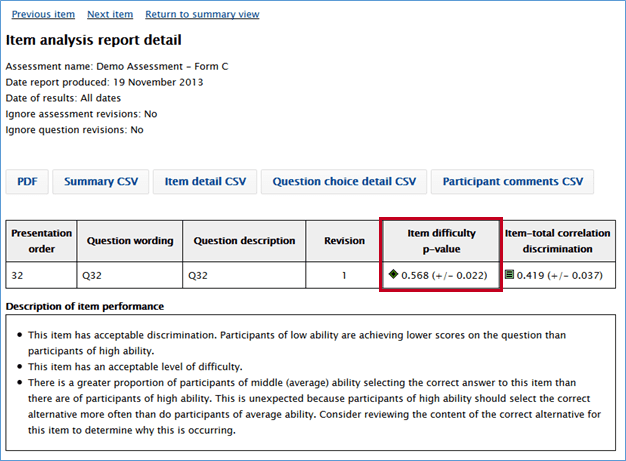Image resolution: width=626 pixels, height=461 pixels.
Task: Open the Previous item link
Action: tap(43, 14)
